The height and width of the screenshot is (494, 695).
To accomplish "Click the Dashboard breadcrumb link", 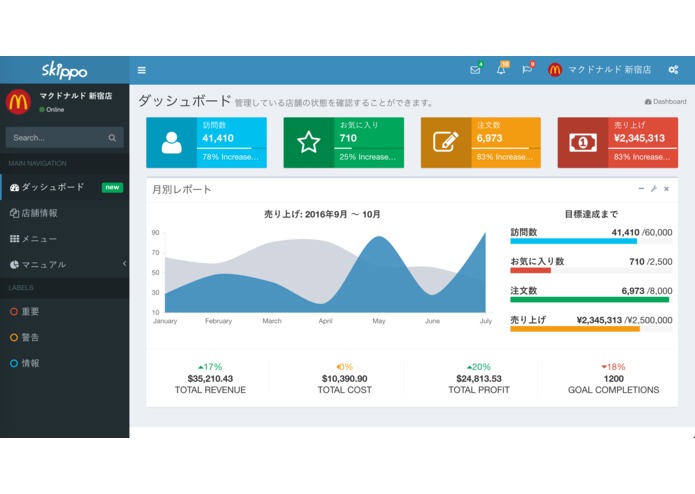I will pos(665,101).
